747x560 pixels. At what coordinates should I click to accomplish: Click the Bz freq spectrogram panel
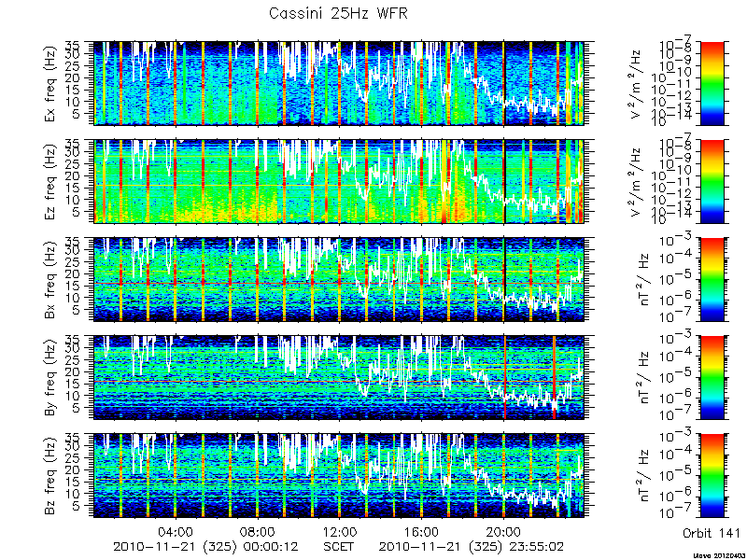(x=339, y=475)
